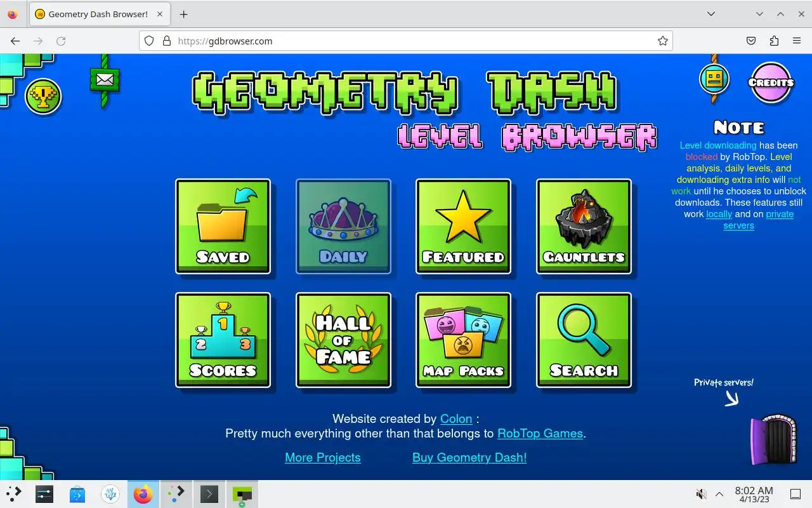Open the pink Credits button
The width and height of the screenshot is (812, 508).
tap(771, 83)
